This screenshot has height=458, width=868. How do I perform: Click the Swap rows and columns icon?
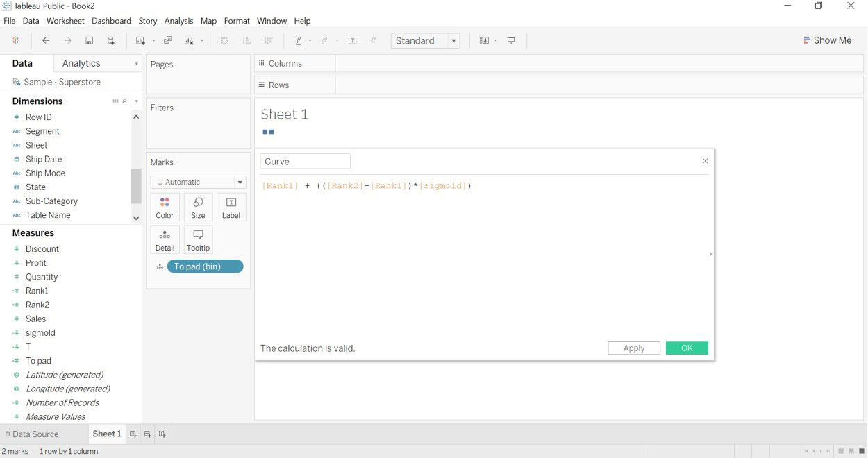[224, 41]
